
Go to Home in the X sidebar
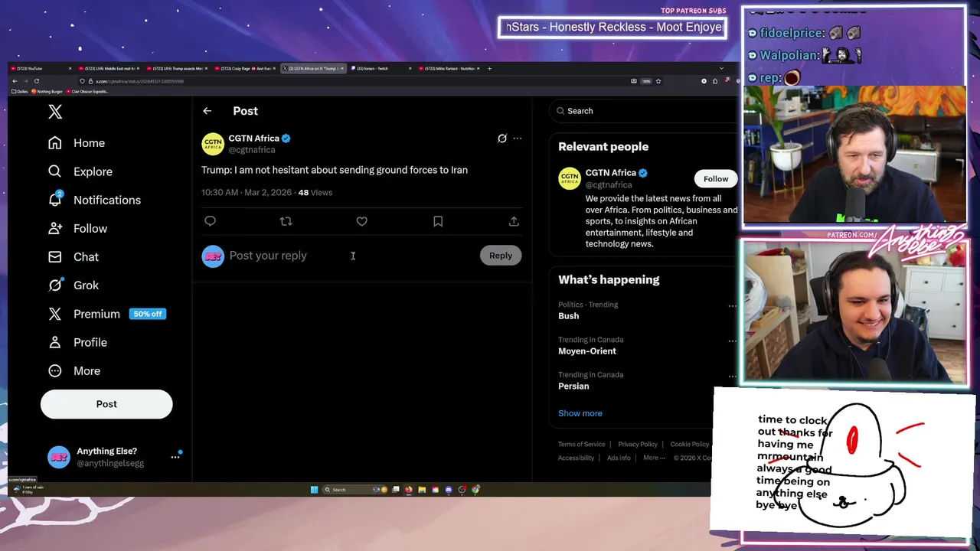click(x=76, y=143)
